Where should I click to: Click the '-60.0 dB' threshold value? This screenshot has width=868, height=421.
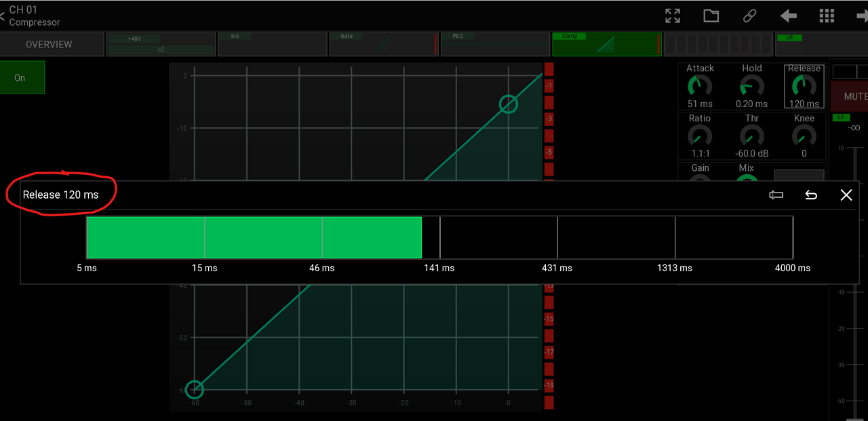(x=751, y=153)
